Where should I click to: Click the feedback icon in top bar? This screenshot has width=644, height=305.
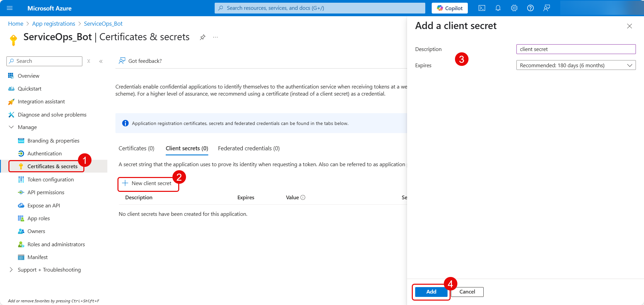click(546, 8)
